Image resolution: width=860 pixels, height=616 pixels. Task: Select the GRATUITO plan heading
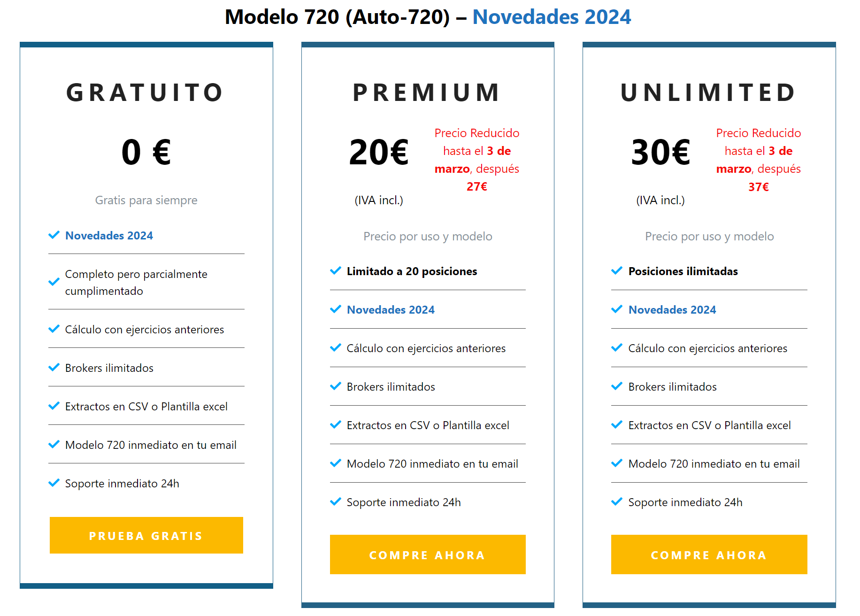[146, 92]
